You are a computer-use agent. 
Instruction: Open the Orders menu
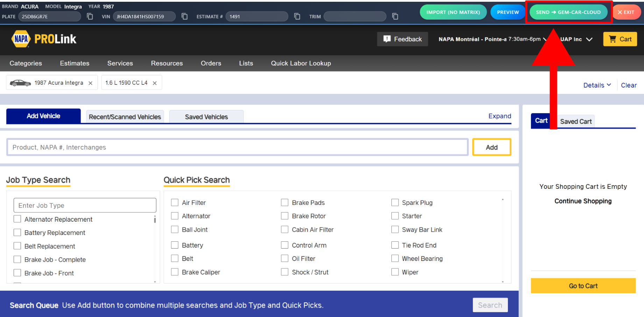point(211,63)
